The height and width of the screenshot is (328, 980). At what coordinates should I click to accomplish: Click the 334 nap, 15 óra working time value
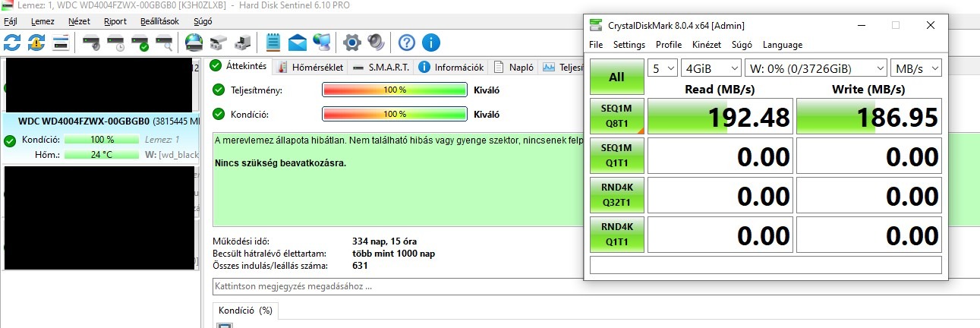[x=384, y=241]
